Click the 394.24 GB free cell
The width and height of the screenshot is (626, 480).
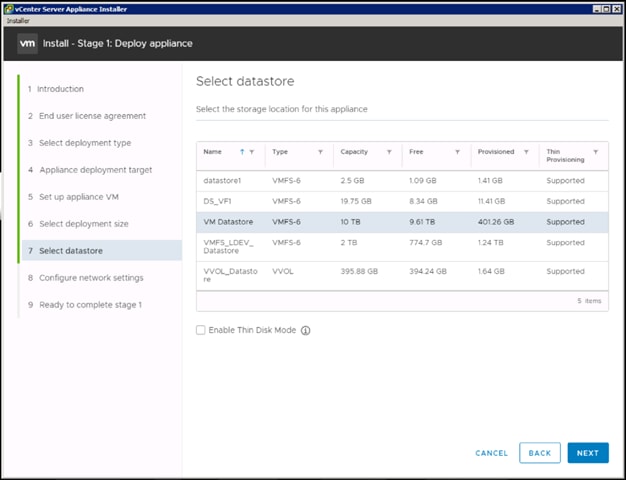pos(428,272)
